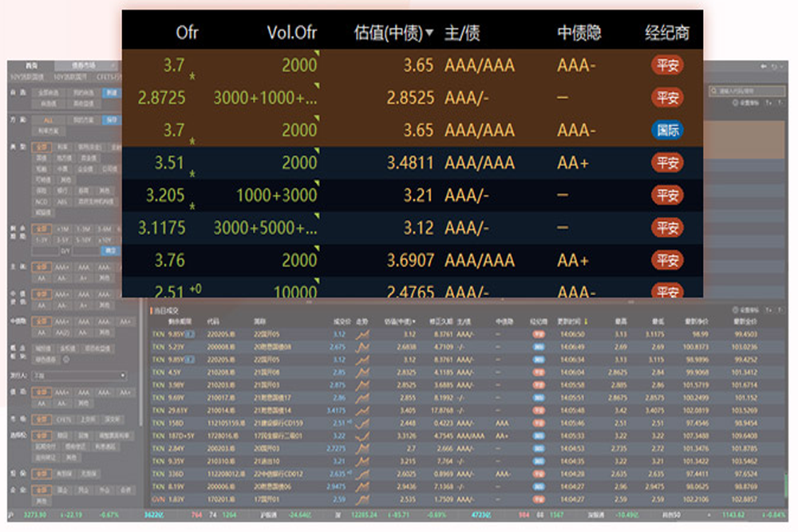798x532 pixels.
Task: Click the blue 国际 broker badge
Action: pos(667,130)
